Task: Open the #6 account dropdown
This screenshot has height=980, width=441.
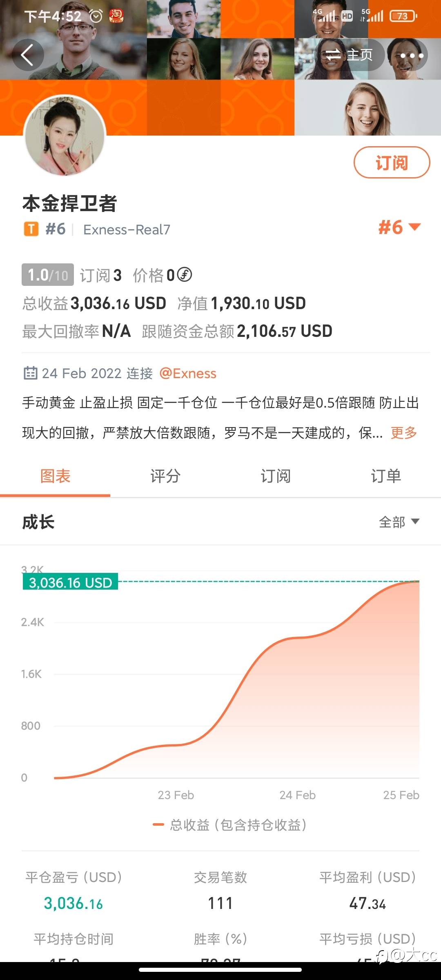Action: 399,227
